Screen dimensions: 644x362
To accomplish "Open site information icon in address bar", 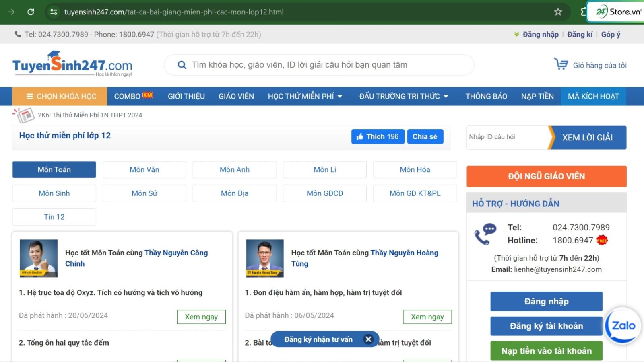I will [54, 12].
